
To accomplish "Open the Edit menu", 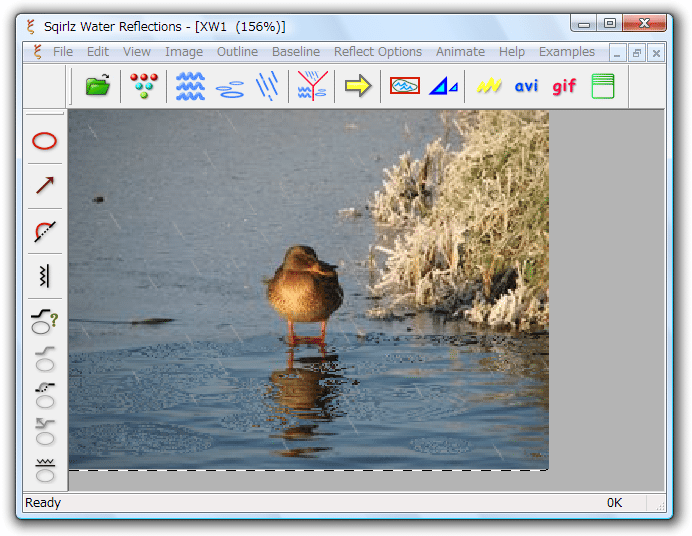I will point(98,52).
